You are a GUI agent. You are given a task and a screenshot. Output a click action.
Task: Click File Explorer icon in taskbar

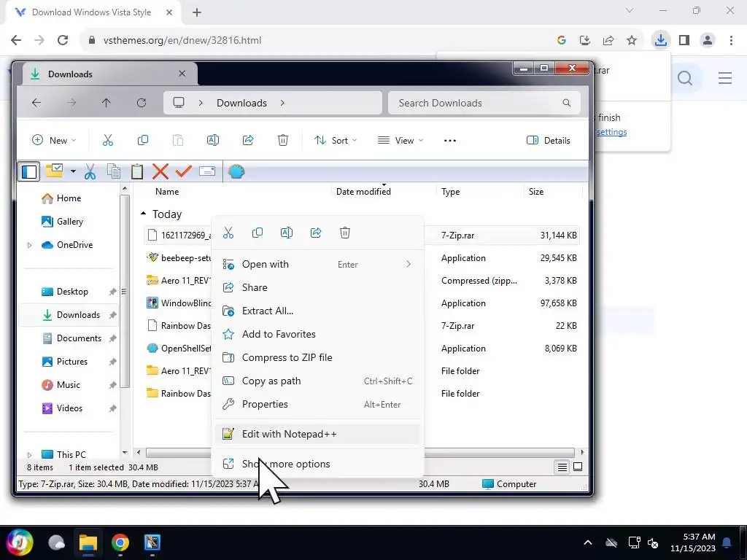(88, 542)
